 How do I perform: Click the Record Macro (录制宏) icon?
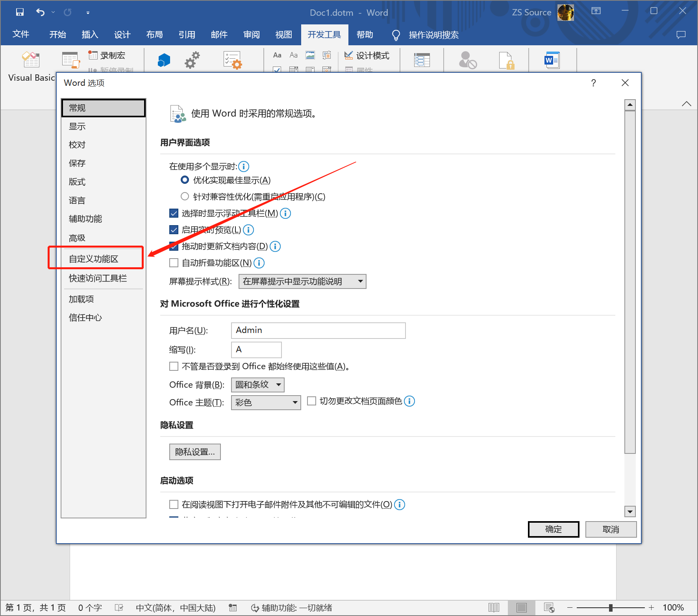pyautogui.click(x=93, y=55)
